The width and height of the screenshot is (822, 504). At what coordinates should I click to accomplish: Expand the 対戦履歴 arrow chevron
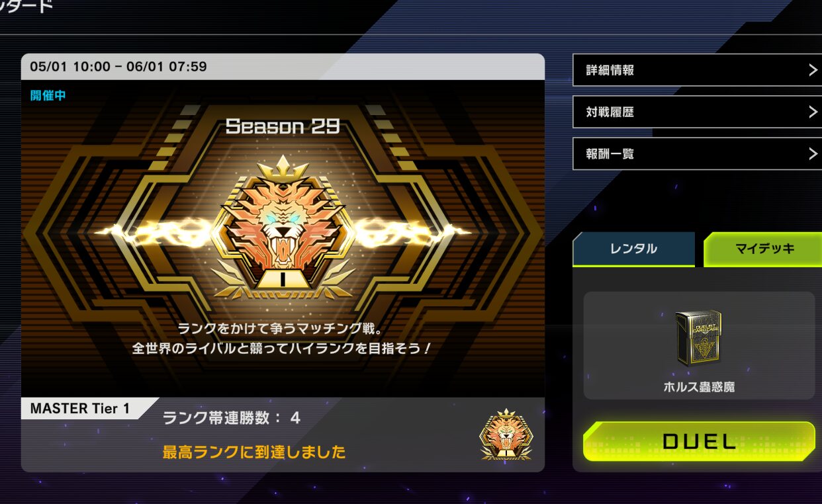[x=813, y=112]
